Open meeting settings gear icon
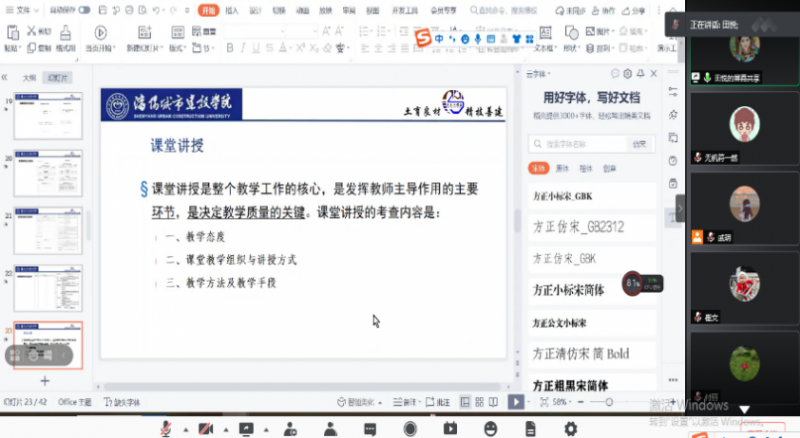The width and height of the screenshot is (800, 438). (x=570, y=428)
